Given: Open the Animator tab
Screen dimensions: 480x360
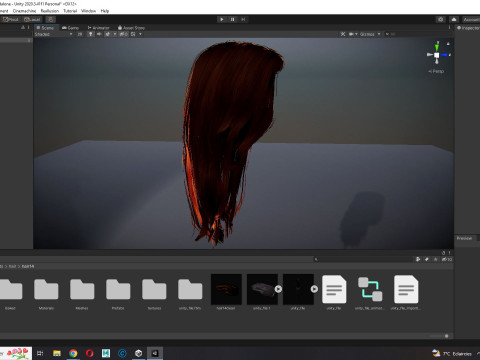Looking at the screenshot, I should point(98,28).
